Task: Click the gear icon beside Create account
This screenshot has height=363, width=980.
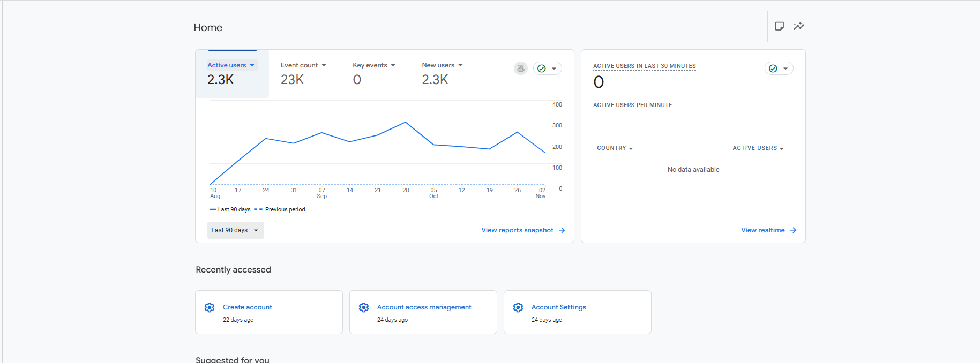Action: click(210, 307)
